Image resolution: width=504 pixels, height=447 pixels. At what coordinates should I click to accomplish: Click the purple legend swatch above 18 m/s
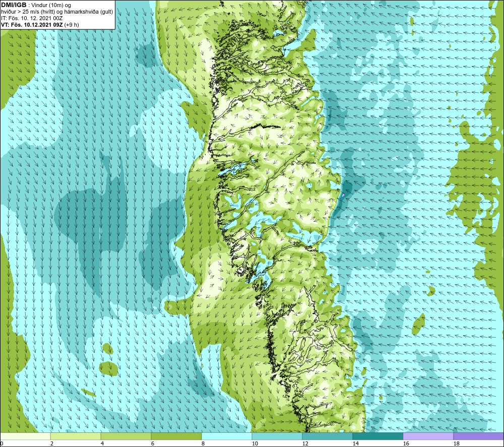(478, 436)
